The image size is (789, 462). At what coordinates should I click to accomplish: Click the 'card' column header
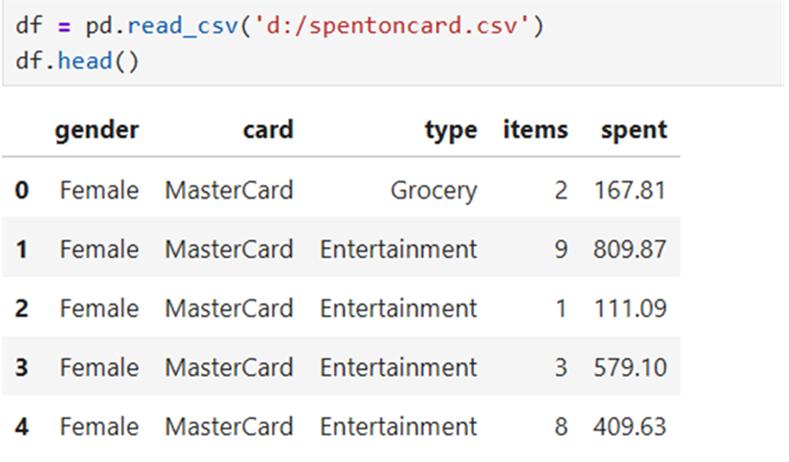(268, 130)
